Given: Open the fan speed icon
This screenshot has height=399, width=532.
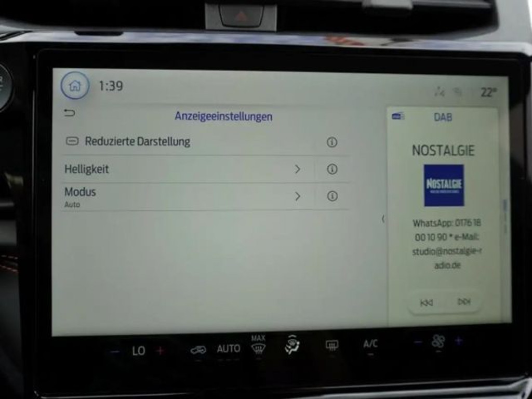Looking at the screenshot, I should coord(438,341).
